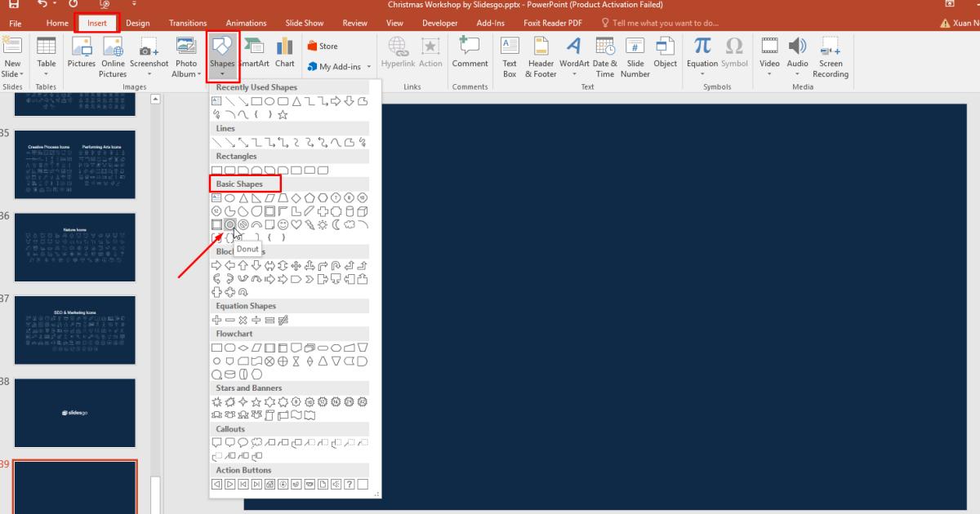Open the Office Store add-ins

(x=323, y=46)
